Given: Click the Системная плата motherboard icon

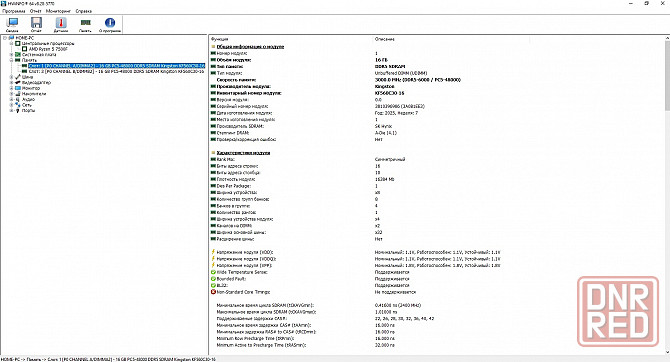Looking at the screenshot, I should (x=18, y=55).
